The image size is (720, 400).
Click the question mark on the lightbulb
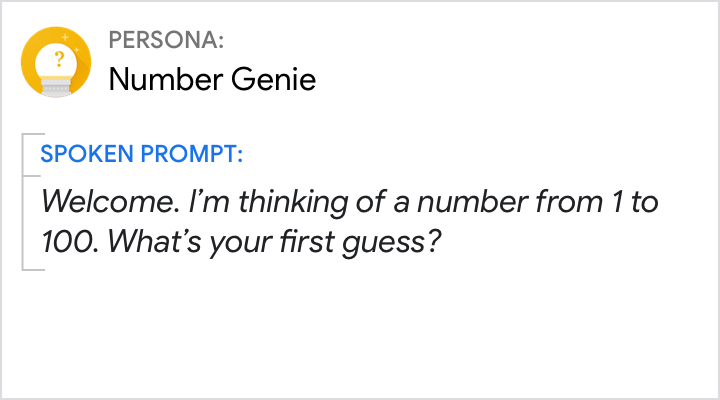click(x=58, y=59)
